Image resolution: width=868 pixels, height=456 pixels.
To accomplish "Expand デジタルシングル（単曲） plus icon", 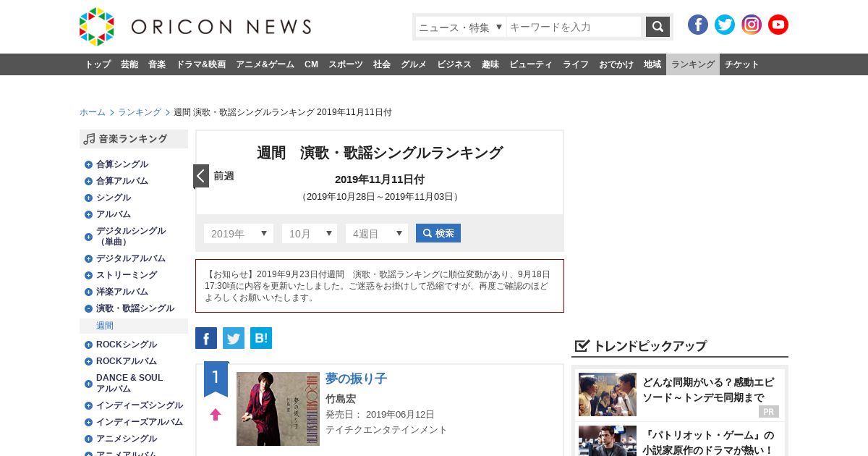I will tap(88, 237).
